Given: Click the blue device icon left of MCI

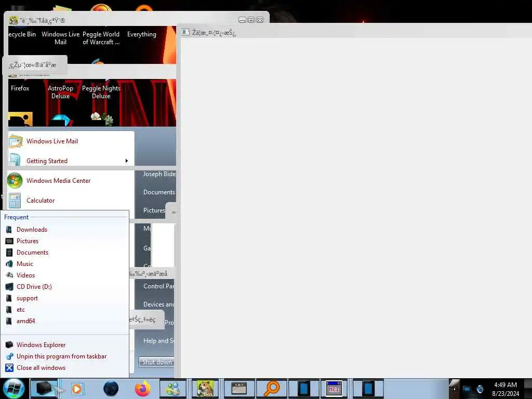Looking at the screenshot, I should [303, 389].
